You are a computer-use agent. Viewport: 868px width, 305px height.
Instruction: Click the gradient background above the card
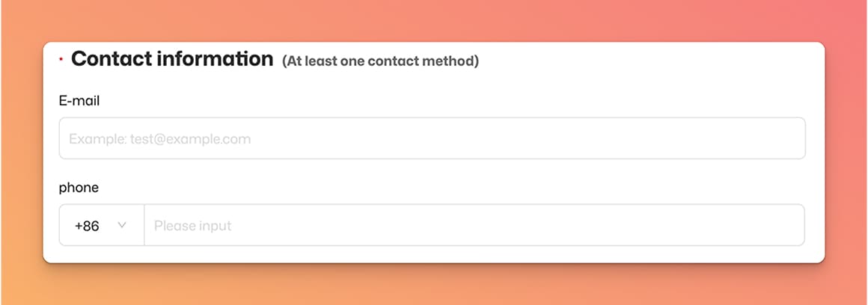pyautogui.click(x=434, y=20)
